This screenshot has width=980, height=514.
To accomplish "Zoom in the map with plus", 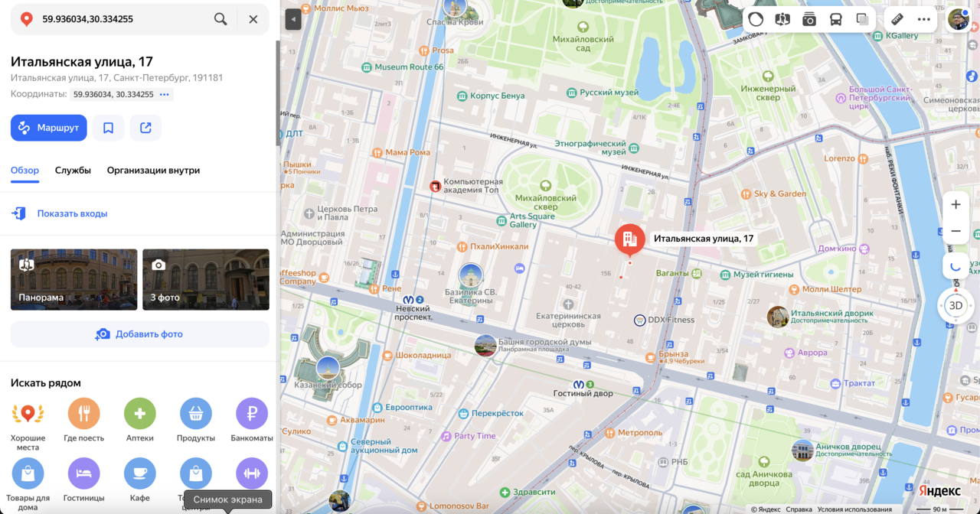I will (x=955, y=205).
